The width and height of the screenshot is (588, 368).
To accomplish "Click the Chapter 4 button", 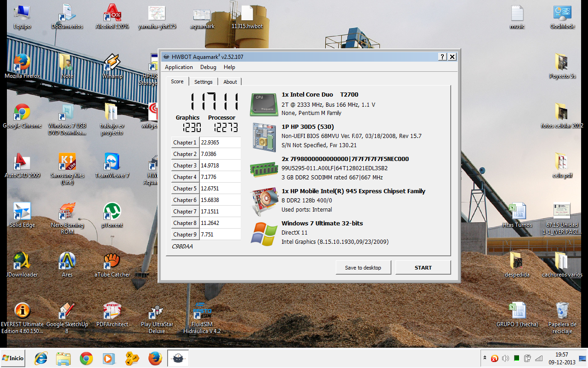I will click(185, 177).
